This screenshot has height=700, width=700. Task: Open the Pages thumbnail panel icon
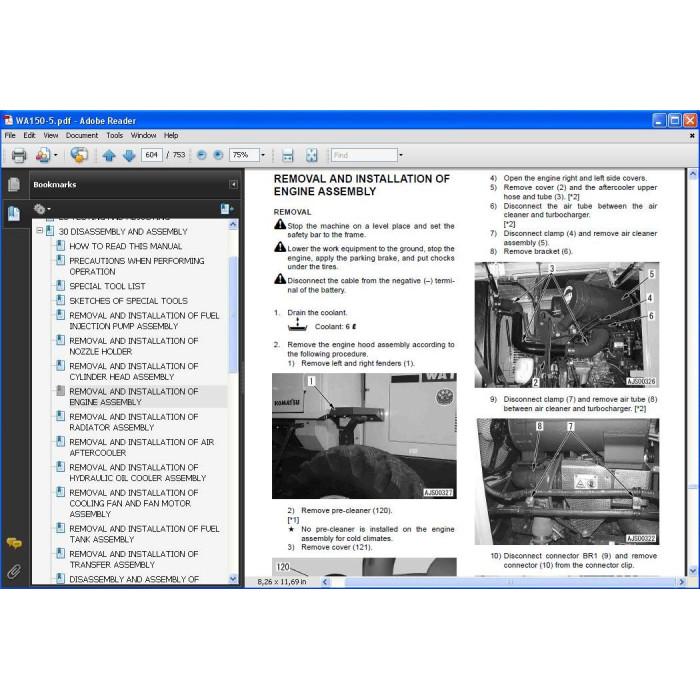[x=14, y=184]
